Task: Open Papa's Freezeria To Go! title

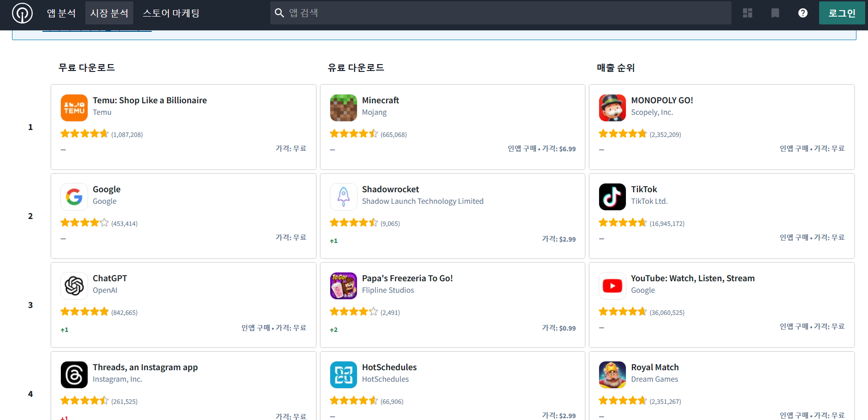Action: click(x=407, y=278)
